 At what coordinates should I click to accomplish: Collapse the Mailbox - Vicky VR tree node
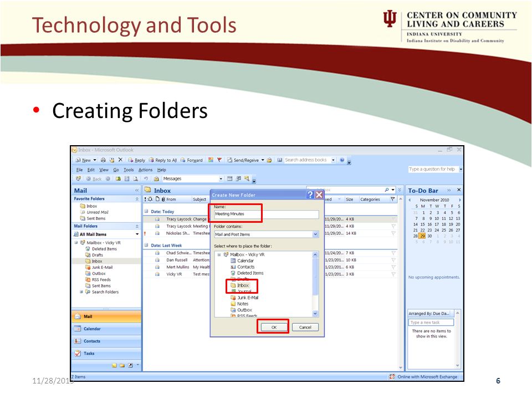click(x=76, y=243)
